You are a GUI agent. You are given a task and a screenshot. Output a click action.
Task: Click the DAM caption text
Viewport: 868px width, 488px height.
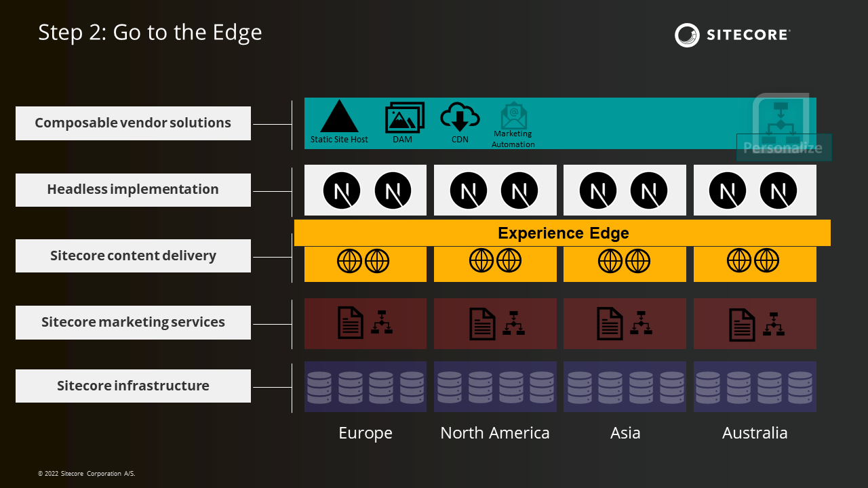point(402,140)
